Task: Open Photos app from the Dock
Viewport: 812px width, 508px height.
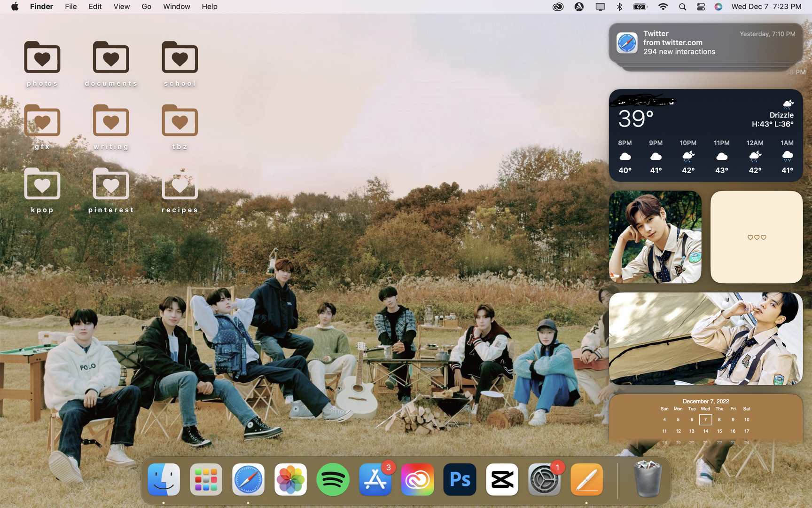Action: 290,480
